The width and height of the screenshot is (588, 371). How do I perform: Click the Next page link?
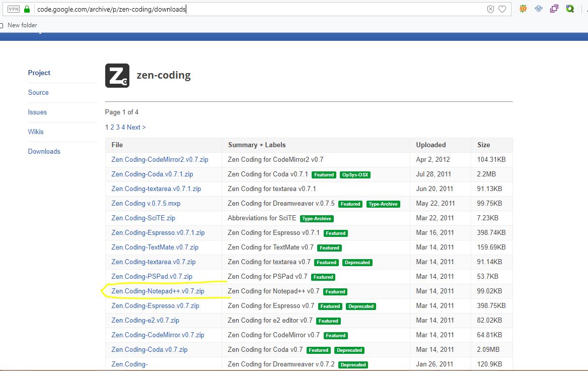click(135, 127)
